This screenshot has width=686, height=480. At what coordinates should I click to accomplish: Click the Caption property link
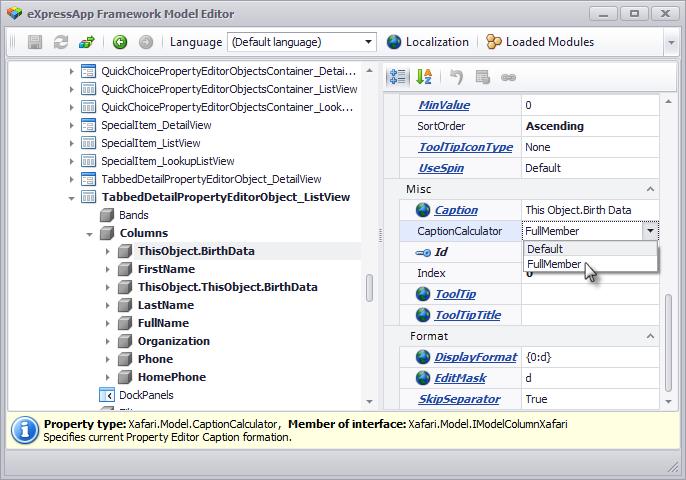(x=456, y=210)
